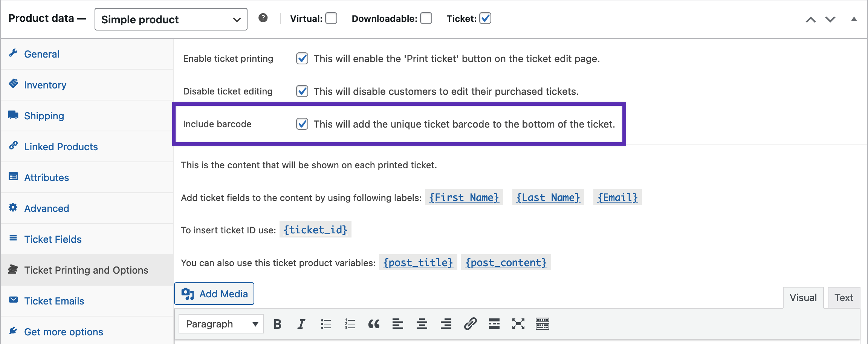This screenshot has height=344, width=868.
Task: Insert the {ticket_id} label
Action: [315, 230]
